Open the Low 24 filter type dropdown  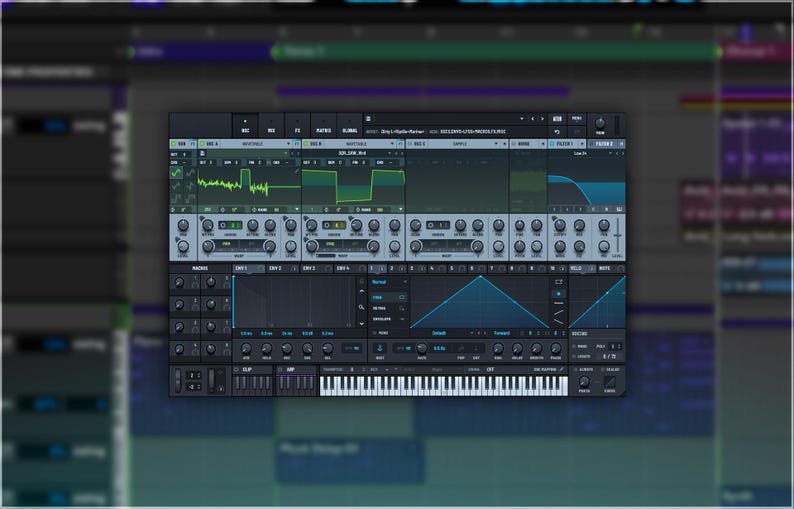pos(580,153)
